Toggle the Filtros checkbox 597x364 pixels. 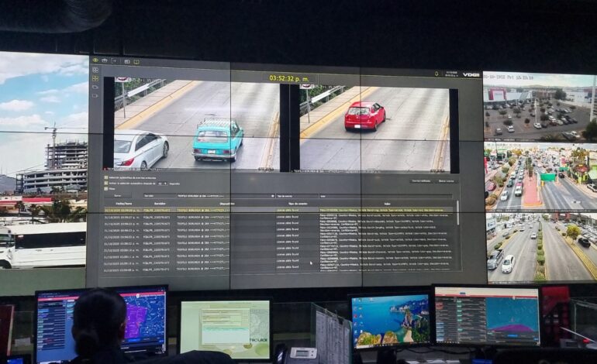click(106, 188)
